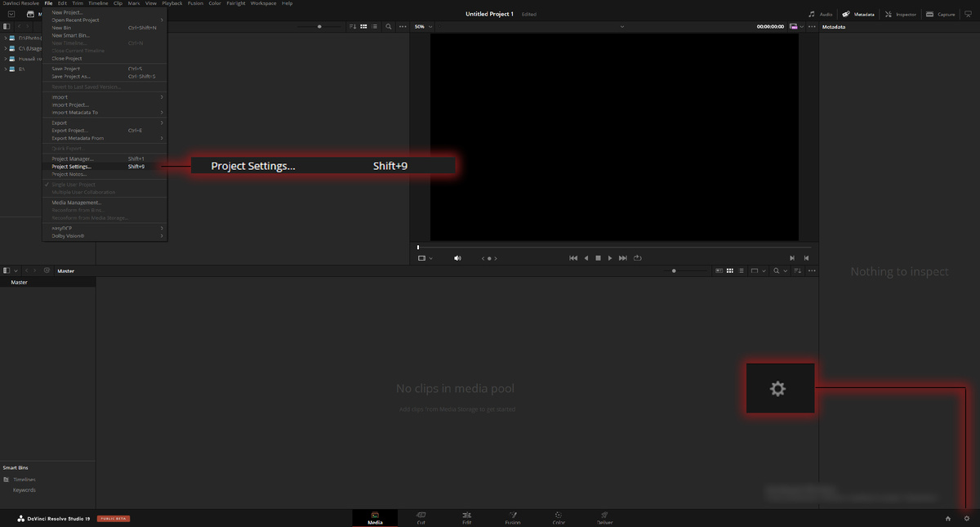
Task: Expand the D:\Photo drive in media storage
Action: 5,38
